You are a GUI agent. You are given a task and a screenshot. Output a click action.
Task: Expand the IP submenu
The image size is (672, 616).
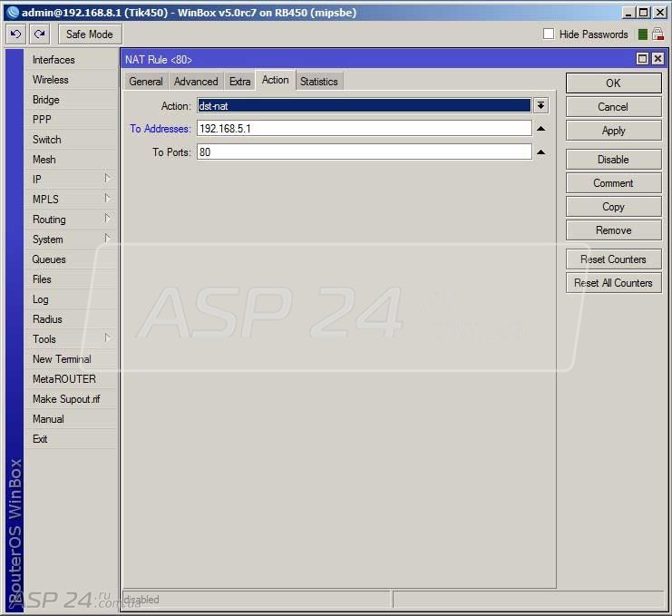tap(108, 179)
